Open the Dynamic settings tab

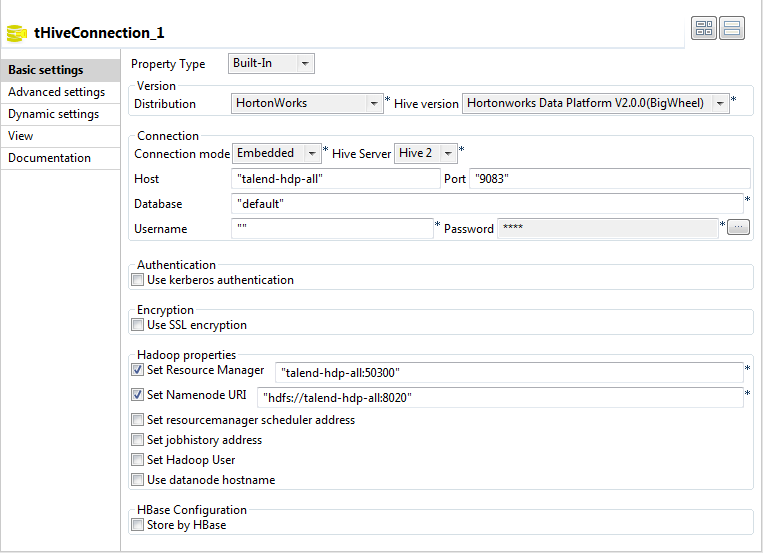(53, 114)
